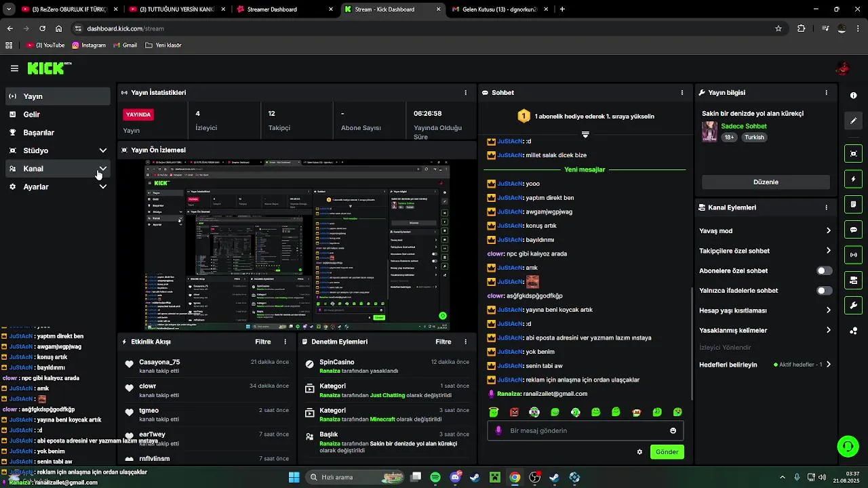
Task: Open the info icon in right sidebar
Action: tap(853, 96)
